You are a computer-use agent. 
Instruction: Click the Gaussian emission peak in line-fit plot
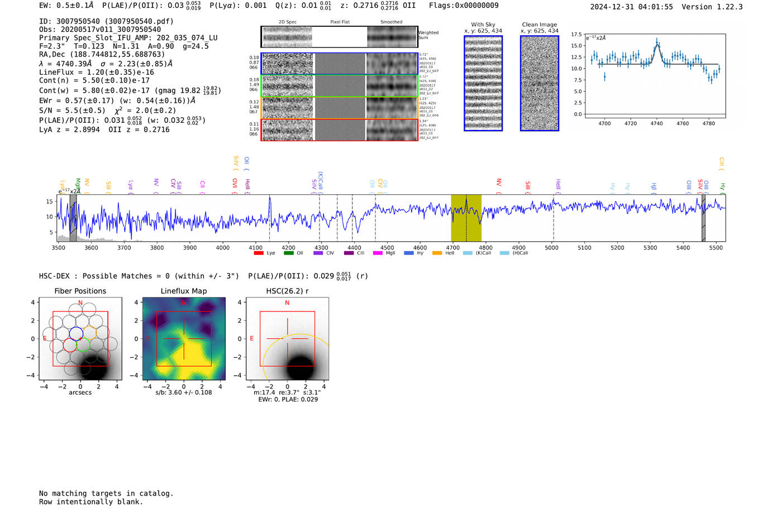tap(657, 44)
